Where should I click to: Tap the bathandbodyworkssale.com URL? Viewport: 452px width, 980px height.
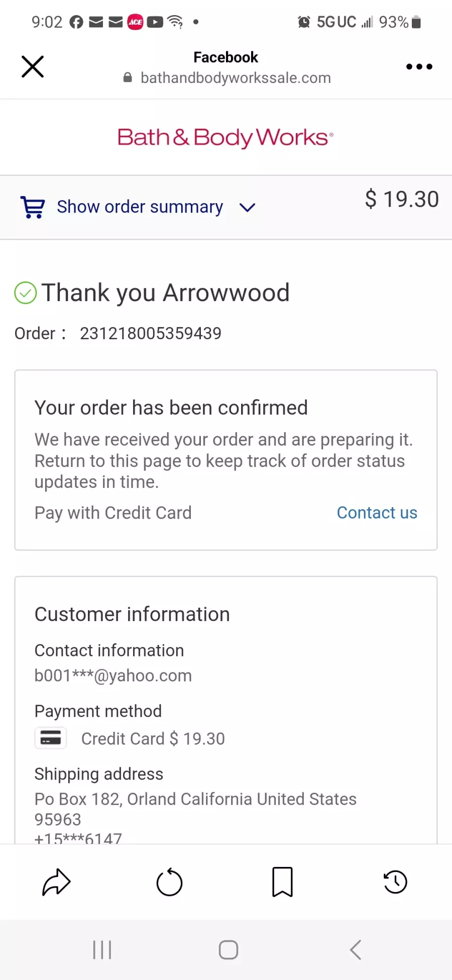pos(236,78)
